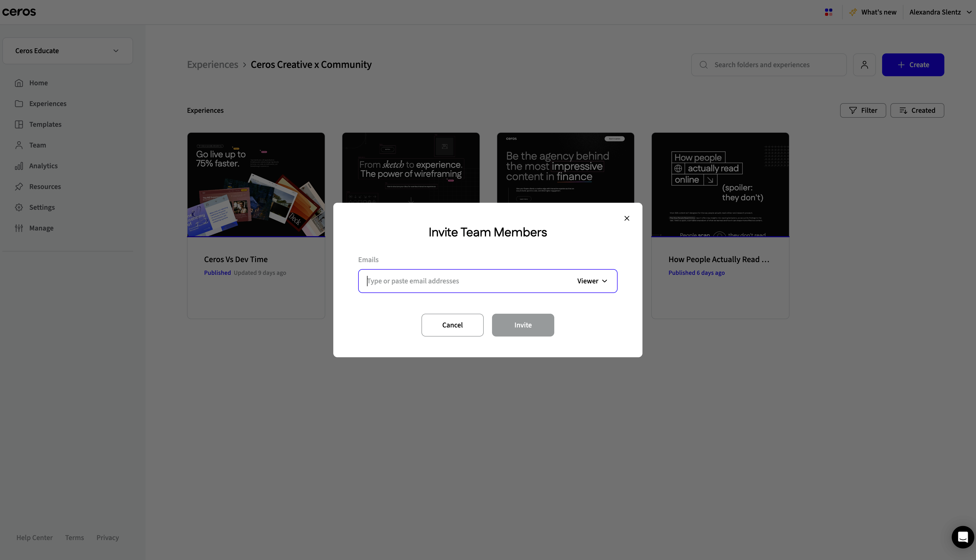This screenshot has height=560, width=976.
Task: Open the chat messenger bubble icon
Action: coord(963,537)
